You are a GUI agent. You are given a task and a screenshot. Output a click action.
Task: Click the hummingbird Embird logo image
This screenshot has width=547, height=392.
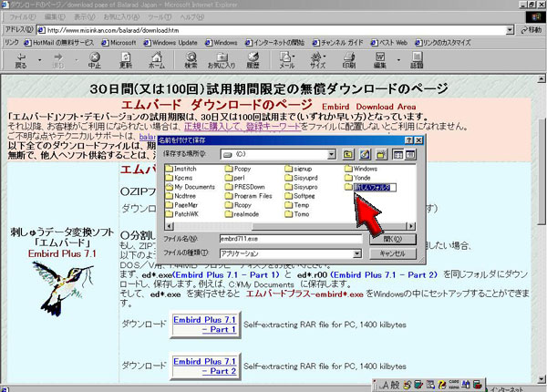[x=63, y=289]
